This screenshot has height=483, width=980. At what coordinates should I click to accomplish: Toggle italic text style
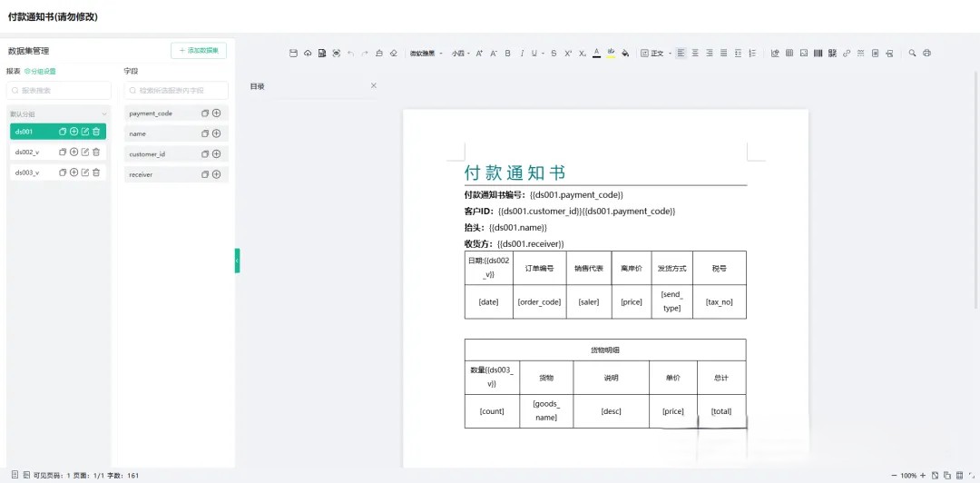click(x=522, y=54)
